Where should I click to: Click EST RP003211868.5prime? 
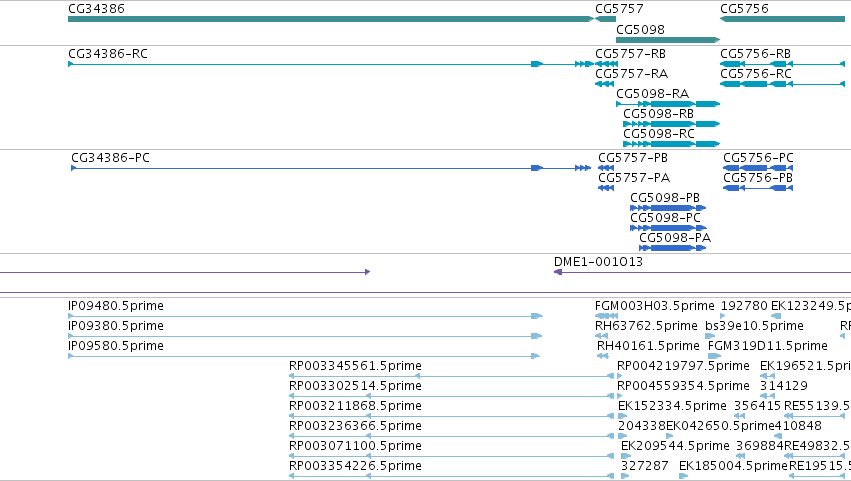355,407
